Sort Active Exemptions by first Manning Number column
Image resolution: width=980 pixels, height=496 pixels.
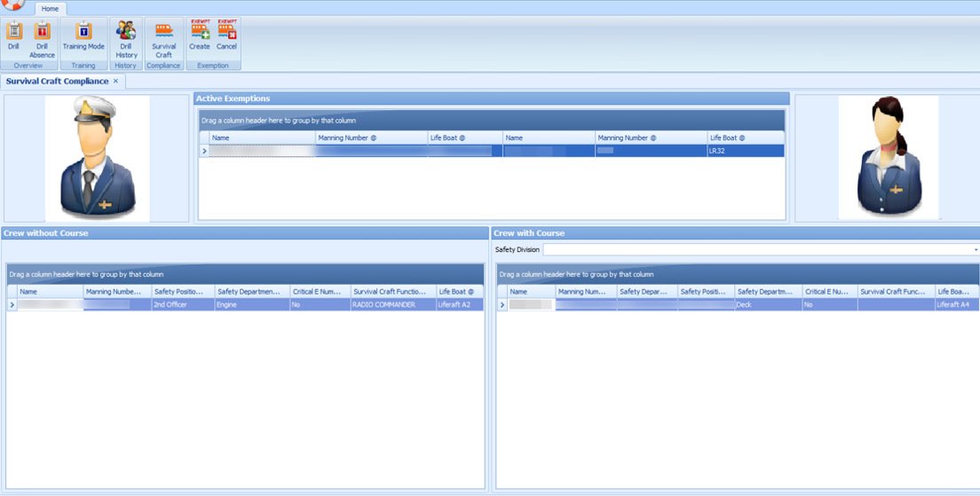point(371,138)
